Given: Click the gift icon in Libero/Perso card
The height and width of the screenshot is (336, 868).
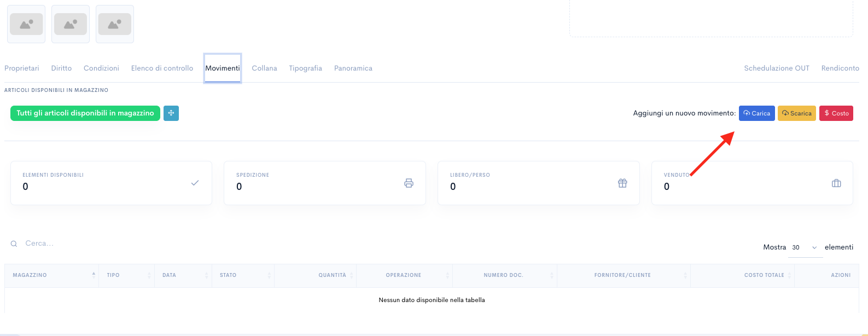Looking at the screenshot, I should (x=622, y=183).
